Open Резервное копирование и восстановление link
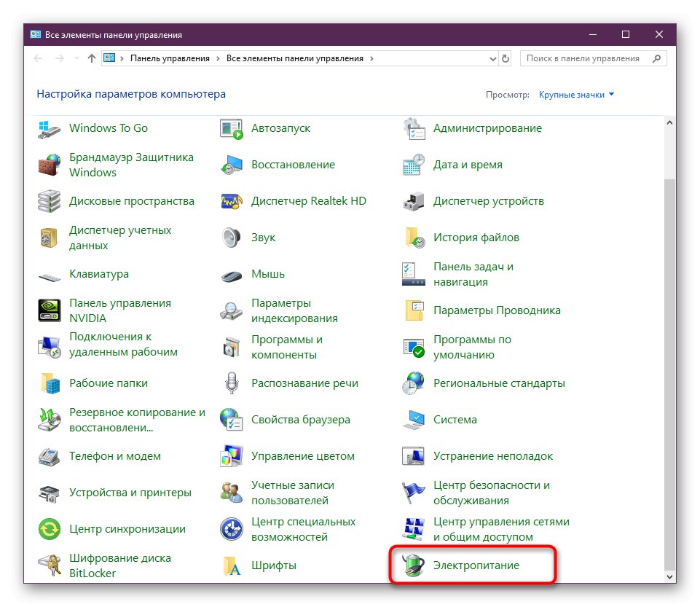Screen dimensions: 700x607 tap(137, 420)
